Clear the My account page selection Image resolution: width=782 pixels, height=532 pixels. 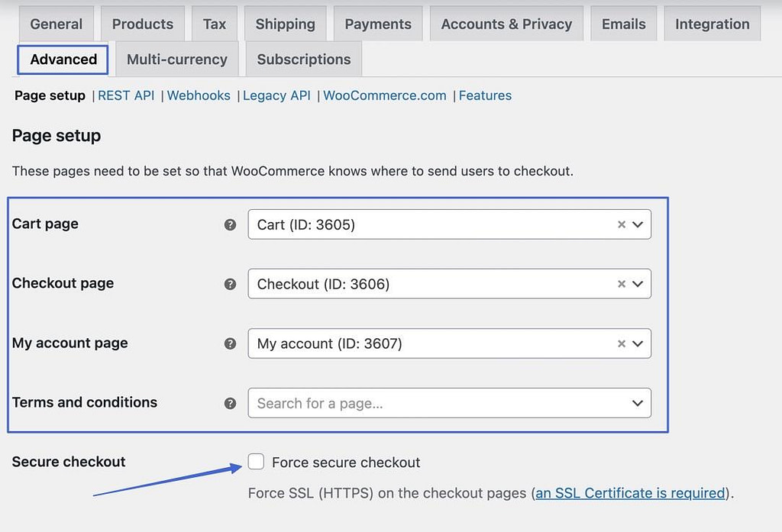(x=621, y=343)
